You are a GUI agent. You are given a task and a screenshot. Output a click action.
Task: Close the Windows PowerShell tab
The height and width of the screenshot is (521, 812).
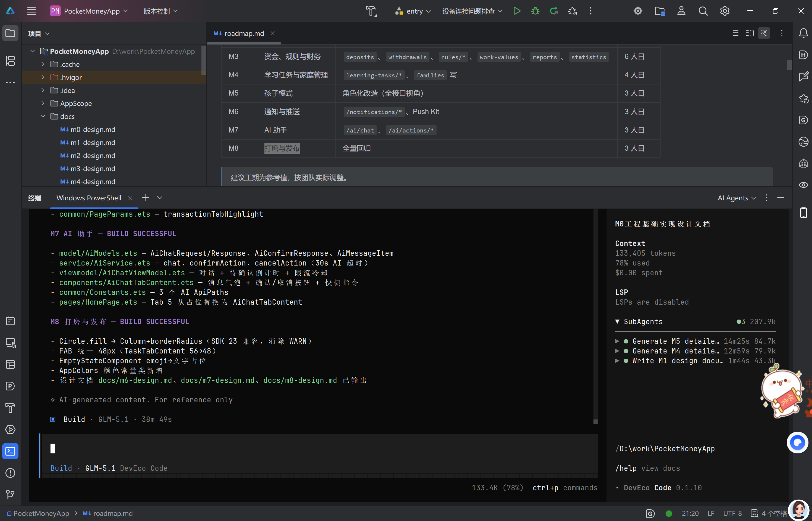(130, 198)
